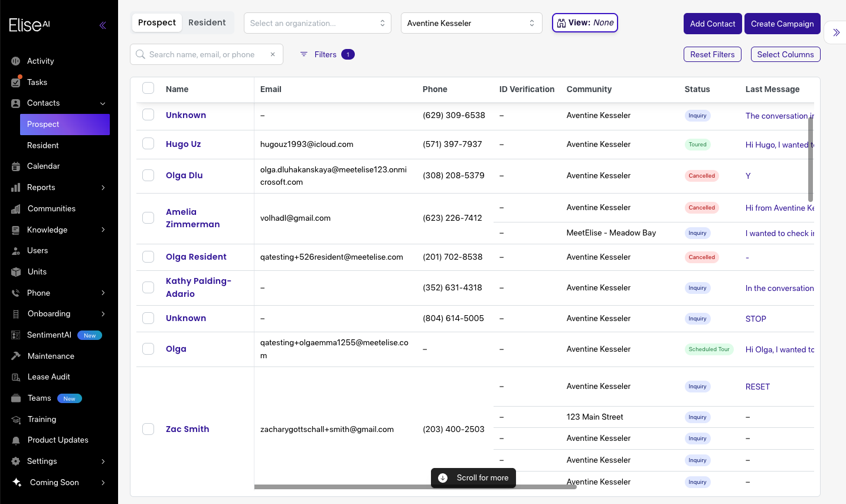
Task: Expand the Phone submenu chevron
Action: tap(103, 293)
